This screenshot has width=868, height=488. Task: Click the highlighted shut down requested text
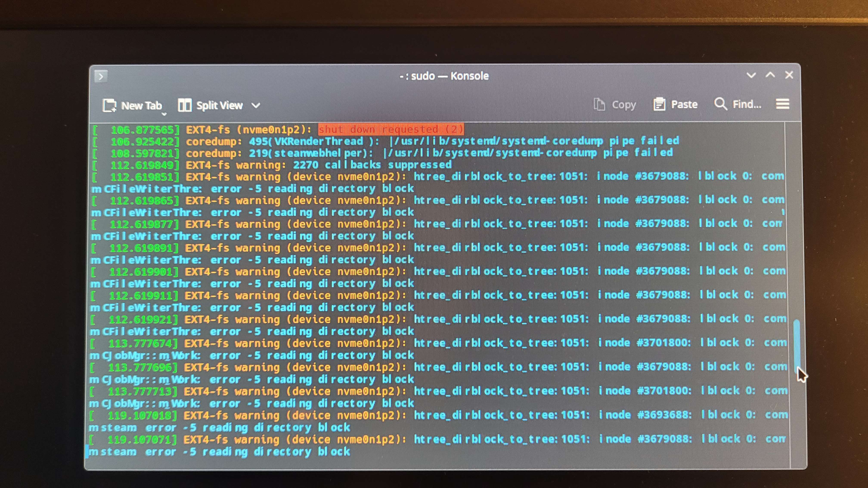pos(391,129)
